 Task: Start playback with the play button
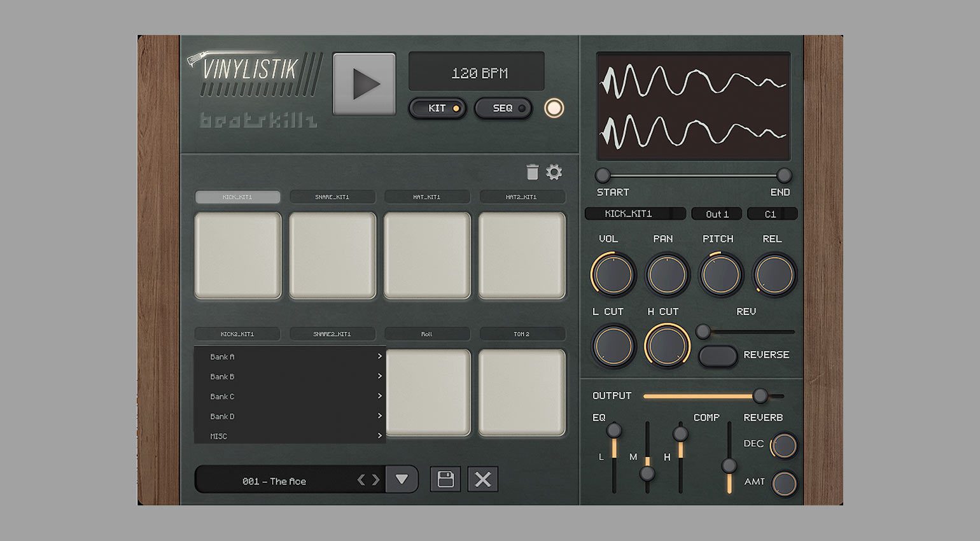tap(364, 84)
